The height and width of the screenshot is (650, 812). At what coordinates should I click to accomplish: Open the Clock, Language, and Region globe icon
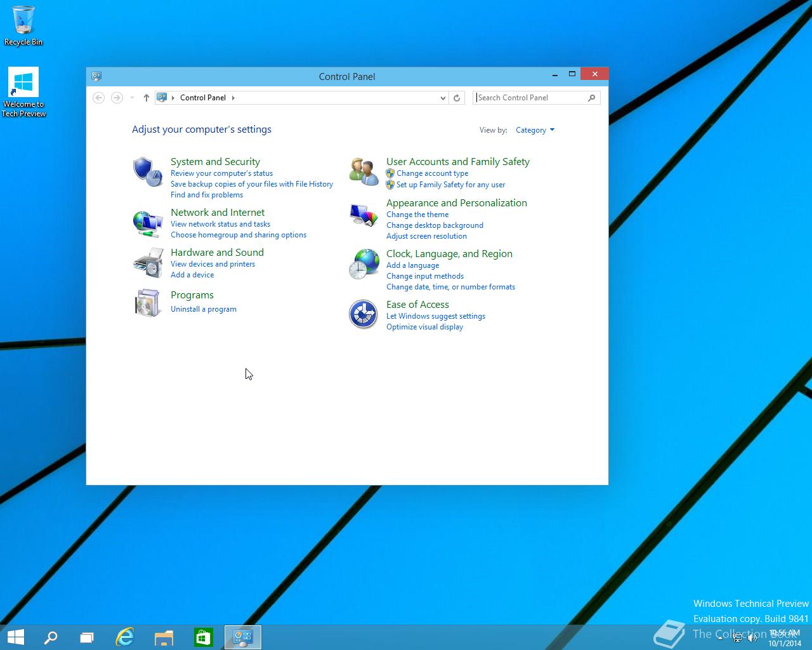[363, 263]
